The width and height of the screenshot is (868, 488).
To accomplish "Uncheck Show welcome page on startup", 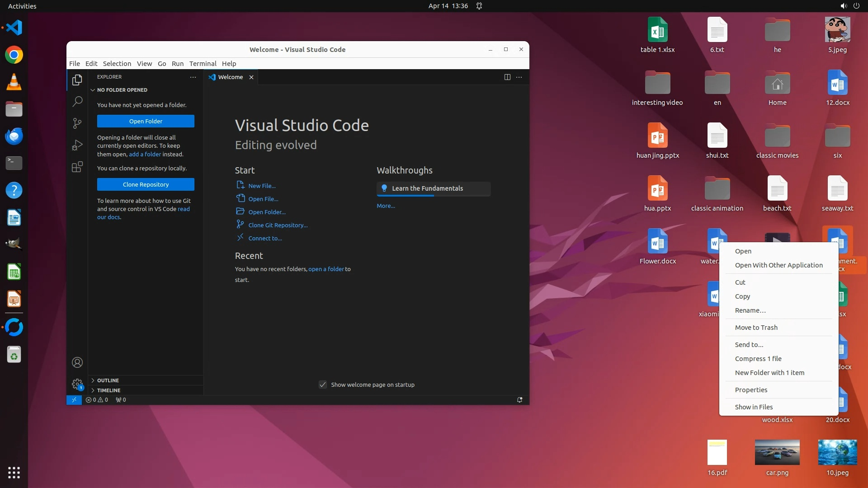I will (323, 385).
